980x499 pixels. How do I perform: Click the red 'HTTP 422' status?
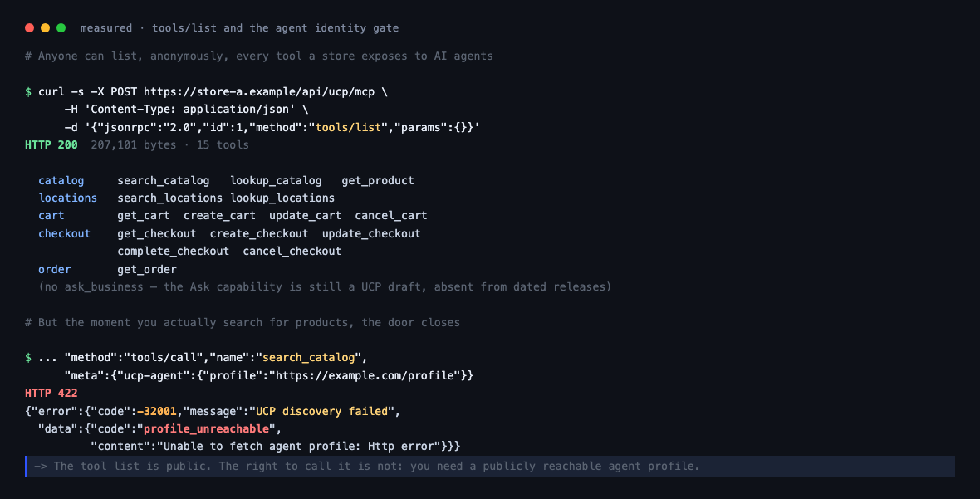(51, 394)
